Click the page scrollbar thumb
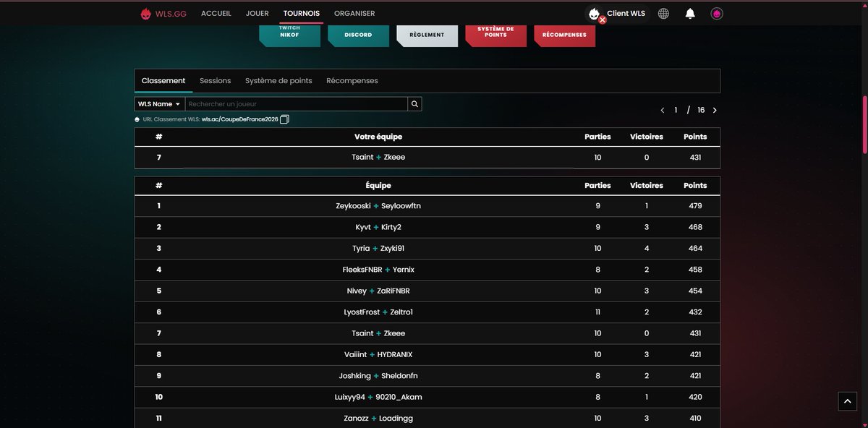The image size is (868, 428). click(x=865, y=124)
